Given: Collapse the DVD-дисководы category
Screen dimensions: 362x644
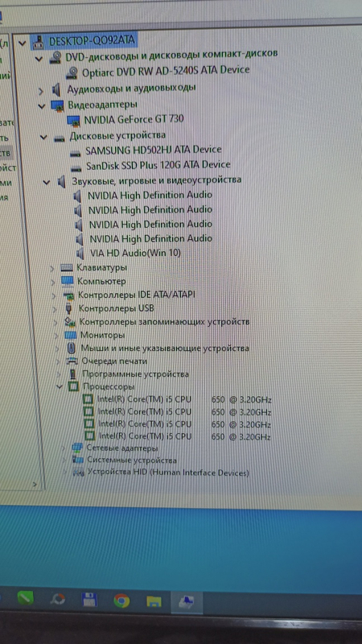Looking at the screenshot, I should click(x=39, y=58).
